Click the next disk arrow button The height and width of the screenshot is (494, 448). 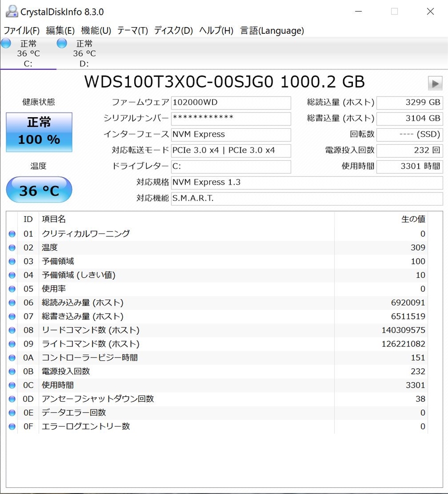pyautogui.click(x=435, y=83)
